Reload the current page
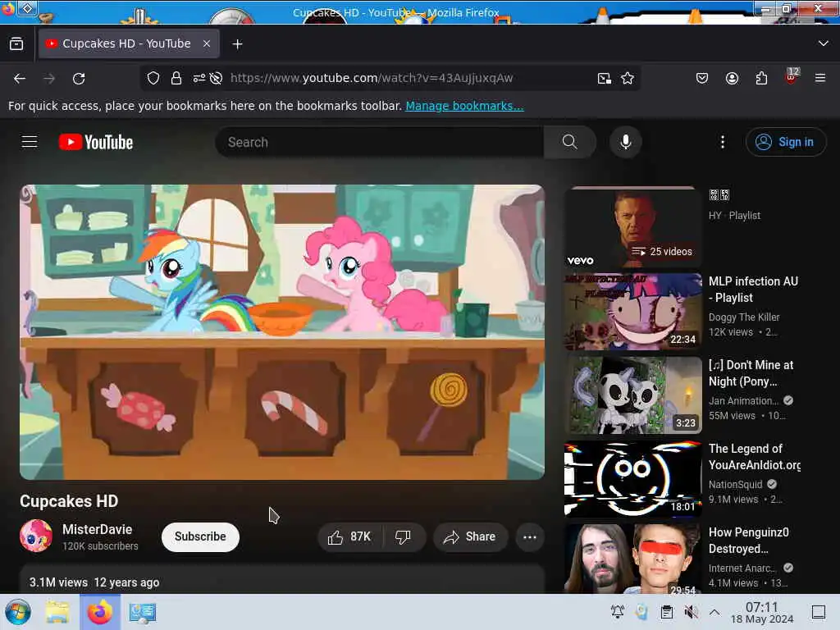840x630 pixels. coord(79,79)
